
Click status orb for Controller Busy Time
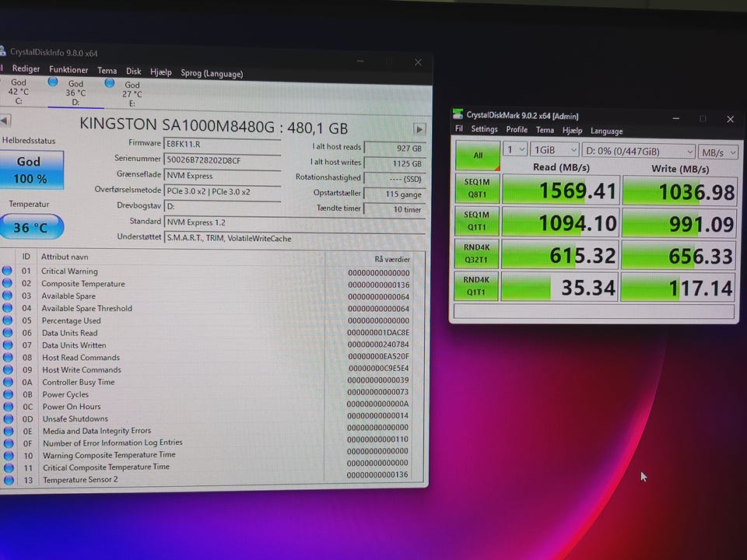(8, 382)
